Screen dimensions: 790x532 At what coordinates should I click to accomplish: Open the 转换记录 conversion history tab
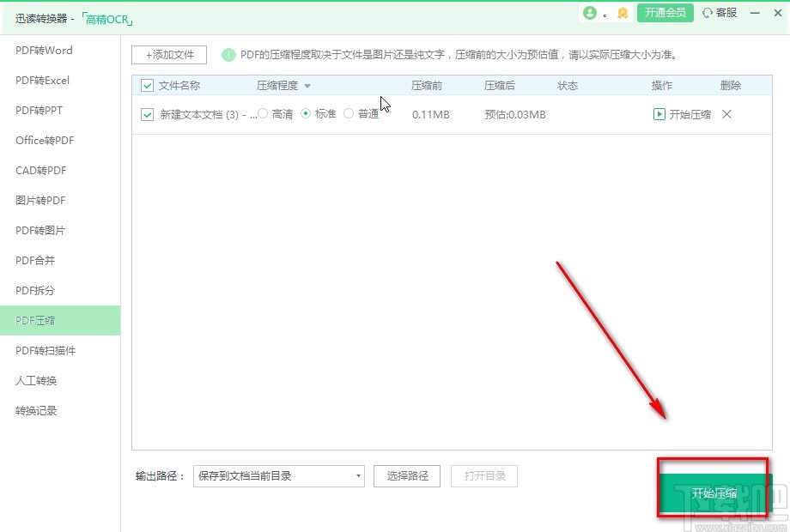35,410
